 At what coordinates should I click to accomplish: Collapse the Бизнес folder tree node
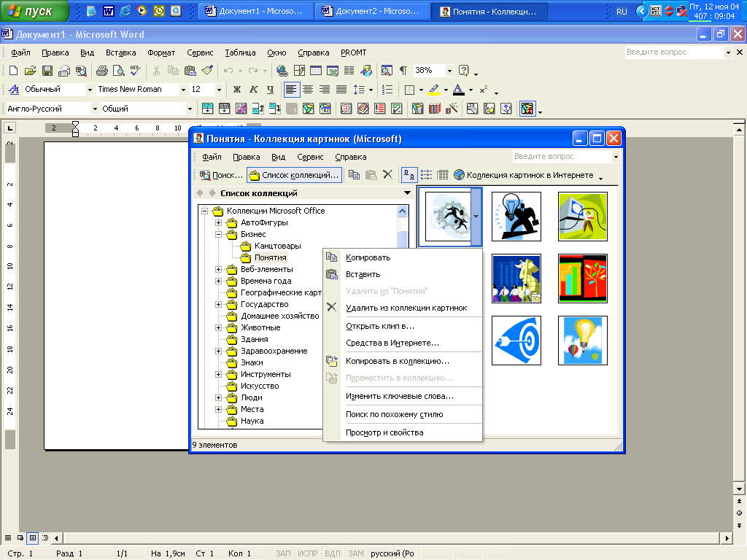point(218,234)
